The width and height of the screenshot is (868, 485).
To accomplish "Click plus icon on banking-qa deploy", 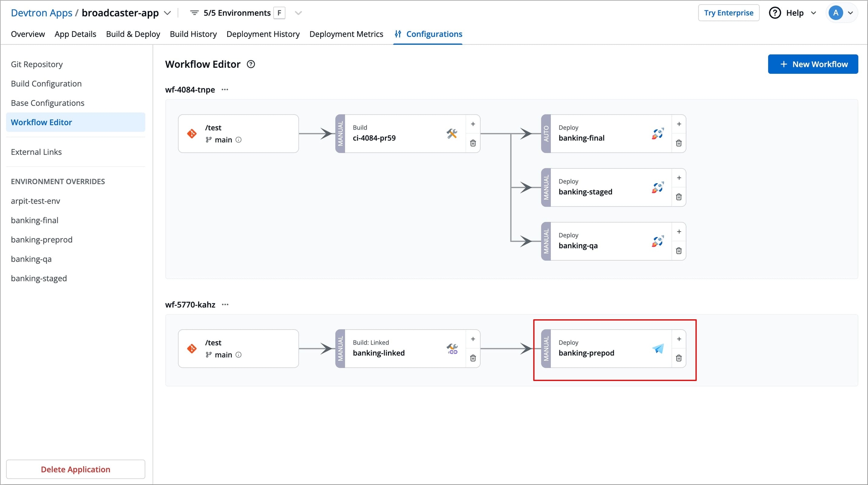I will point(679,232).
